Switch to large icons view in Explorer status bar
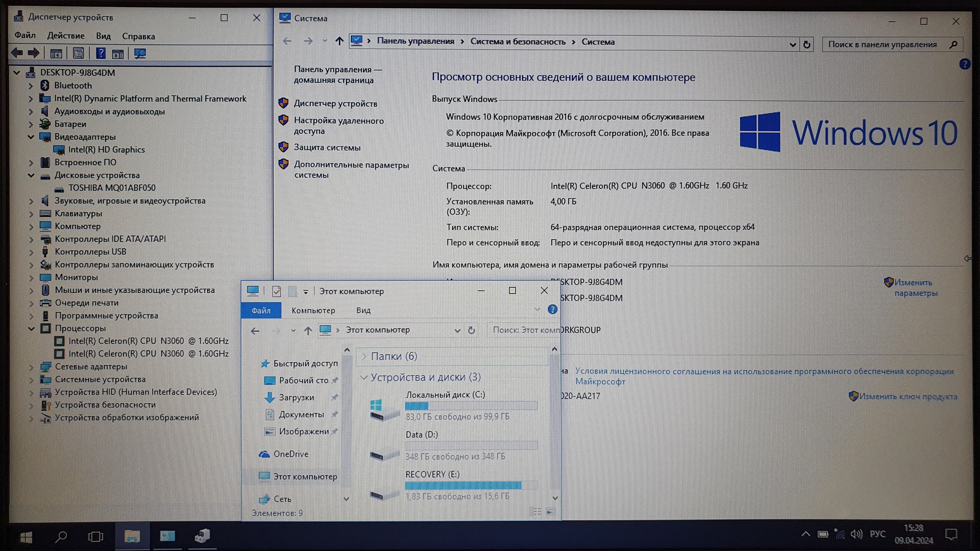980x551 pixels. pyautogui.click(x=551, y=512)
